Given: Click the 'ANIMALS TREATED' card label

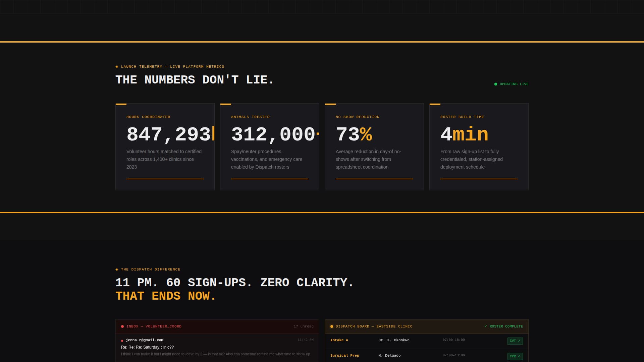Looking at the screenshot, I should [x=250, y=117].
